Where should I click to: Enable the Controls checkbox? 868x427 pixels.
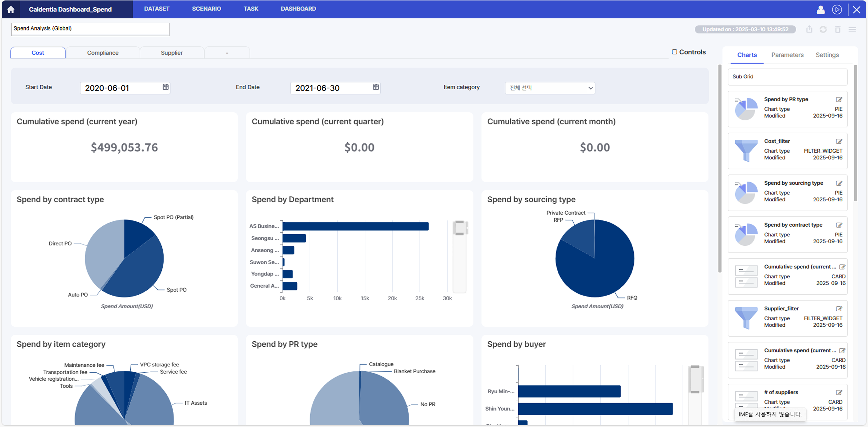(674, 52)
